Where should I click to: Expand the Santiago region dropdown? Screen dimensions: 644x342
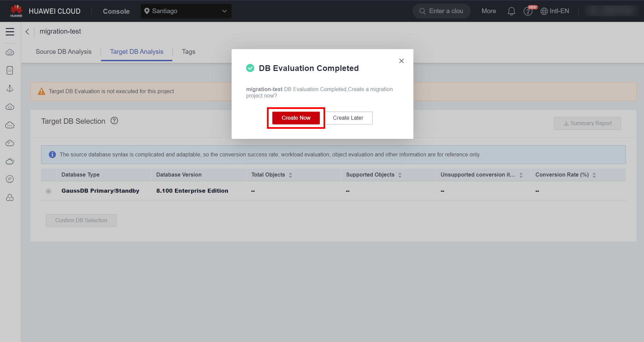point(186,11)
